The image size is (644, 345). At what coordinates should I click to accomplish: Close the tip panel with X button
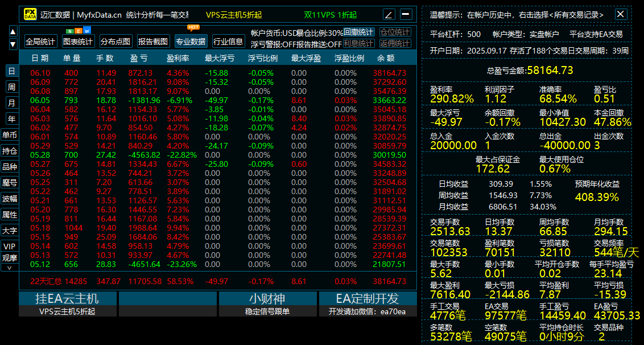[621, 14]
